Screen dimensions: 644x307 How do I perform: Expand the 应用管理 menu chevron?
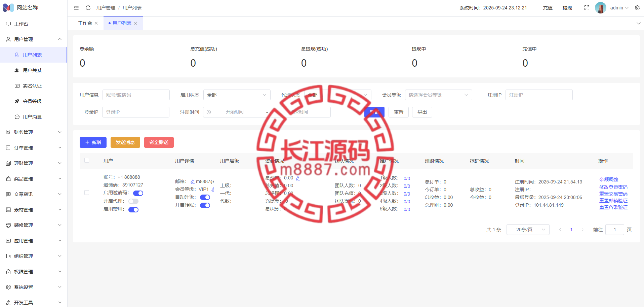[x=60, y=241]
